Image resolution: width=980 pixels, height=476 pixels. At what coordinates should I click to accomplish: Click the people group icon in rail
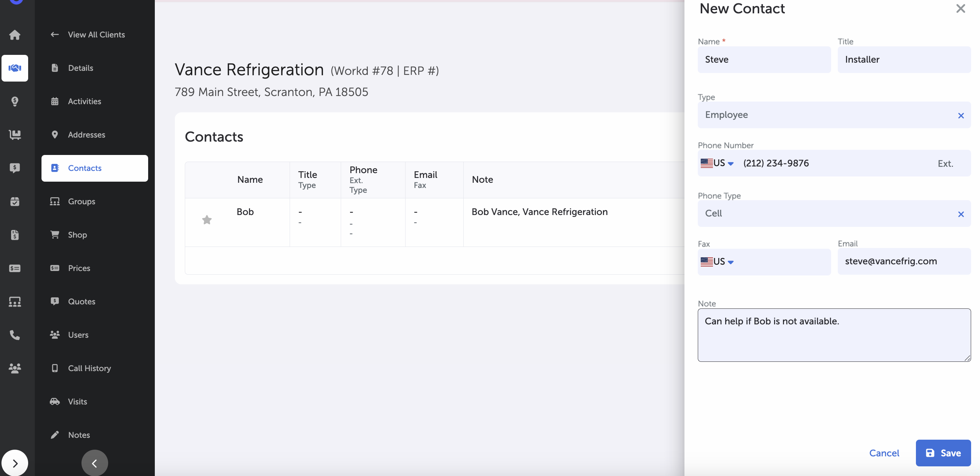[14, 368]
